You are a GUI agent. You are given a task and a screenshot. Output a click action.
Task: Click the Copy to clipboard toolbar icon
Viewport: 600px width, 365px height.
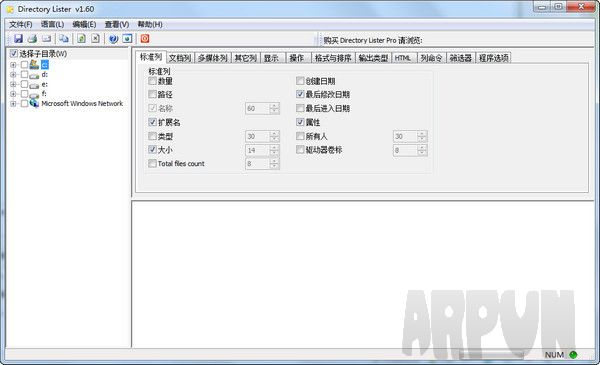64,39
